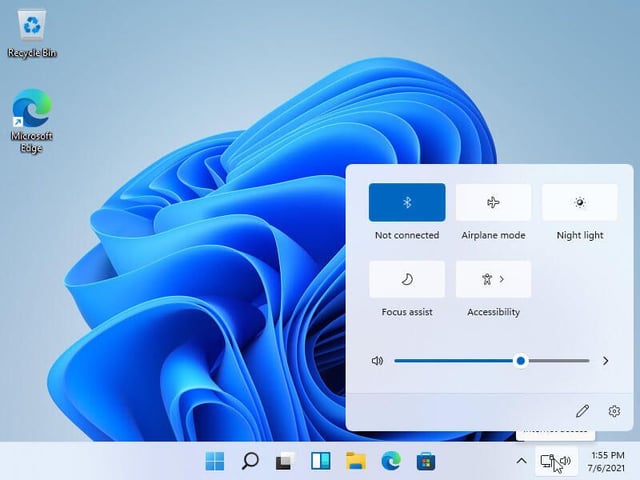Viewport: 640px width, 480px height.
Task: Open Widgets from the taskbar
Action: click(320, 461)
